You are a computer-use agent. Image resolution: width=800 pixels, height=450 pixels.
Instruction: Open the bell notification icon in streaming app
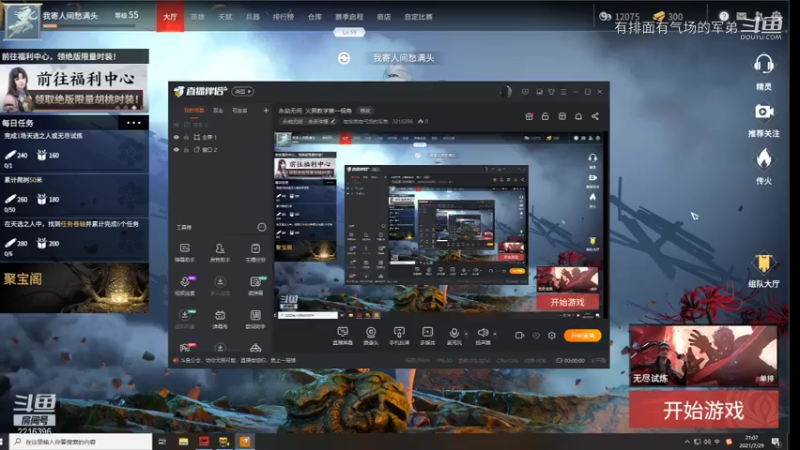(x=578, y=116)
